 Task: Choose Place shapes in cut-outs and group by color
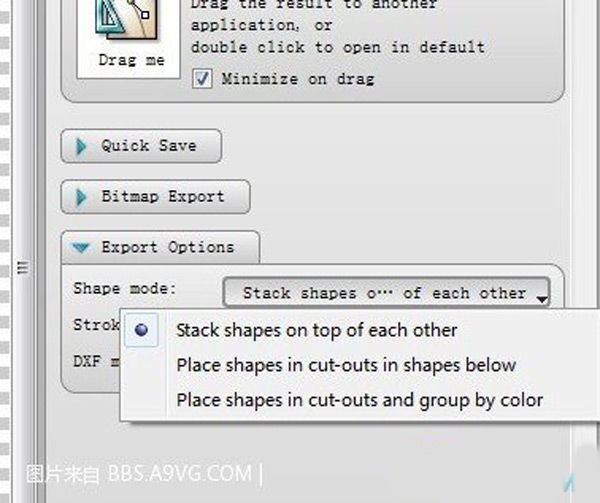coord(359,400)
